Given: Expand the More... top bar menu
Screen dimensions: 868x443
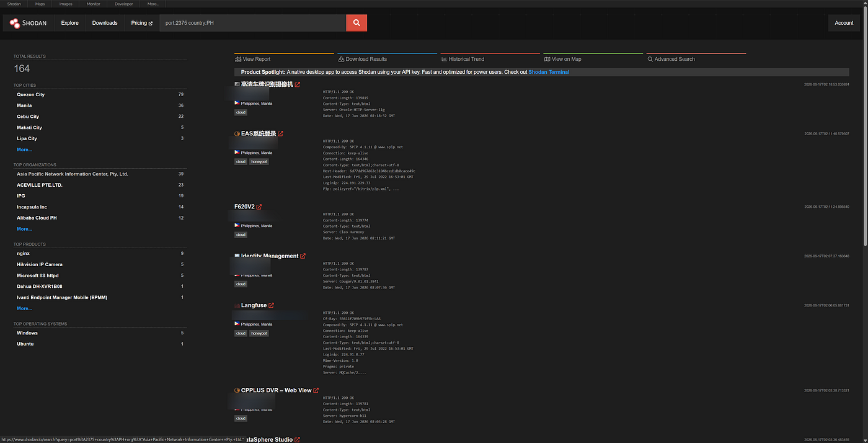Looking at the screenshot, I should point(153,4).
